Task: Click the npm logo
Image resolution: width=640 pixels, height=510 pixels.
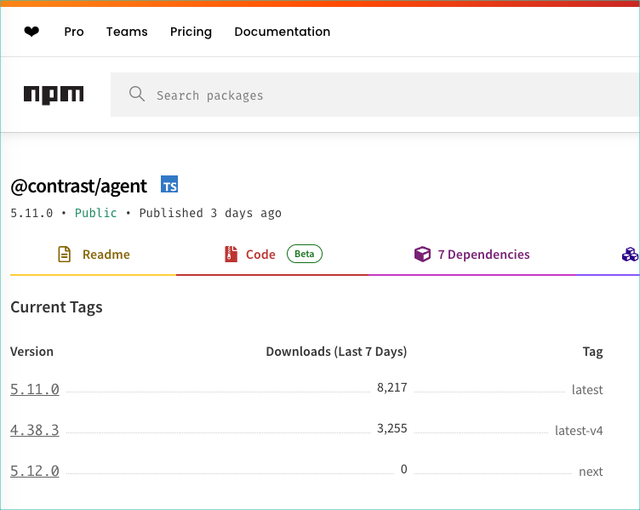Action: (x=54, y=95)
